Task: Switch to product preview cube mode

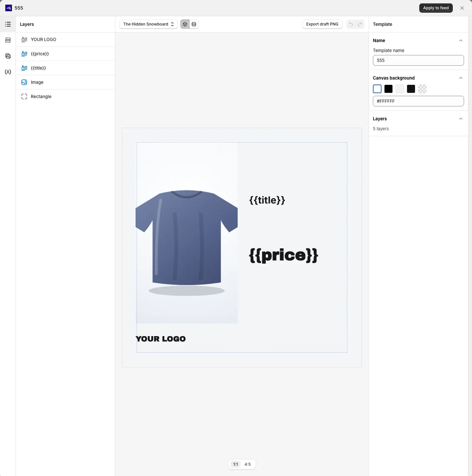Action: (x=185, y=24)
